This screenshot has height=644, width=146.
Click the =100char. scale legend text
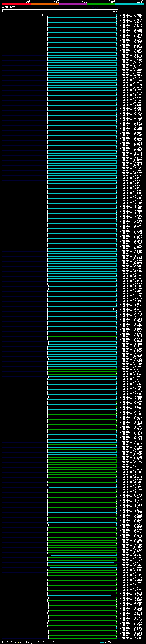click(x=111, y=642)
